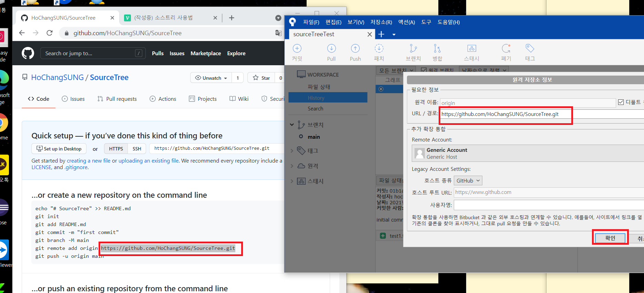This screenshot has height=293, width=644.
Task: Click the SourceTree app logo icon
Action: click(293, 22)
